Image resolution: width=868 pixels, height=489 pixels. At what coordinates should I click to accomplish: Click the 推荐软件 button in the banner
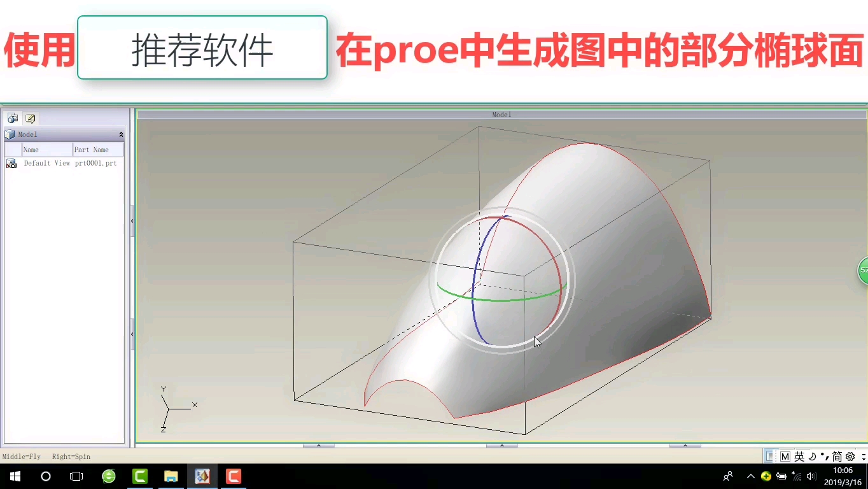coord(202,48)
